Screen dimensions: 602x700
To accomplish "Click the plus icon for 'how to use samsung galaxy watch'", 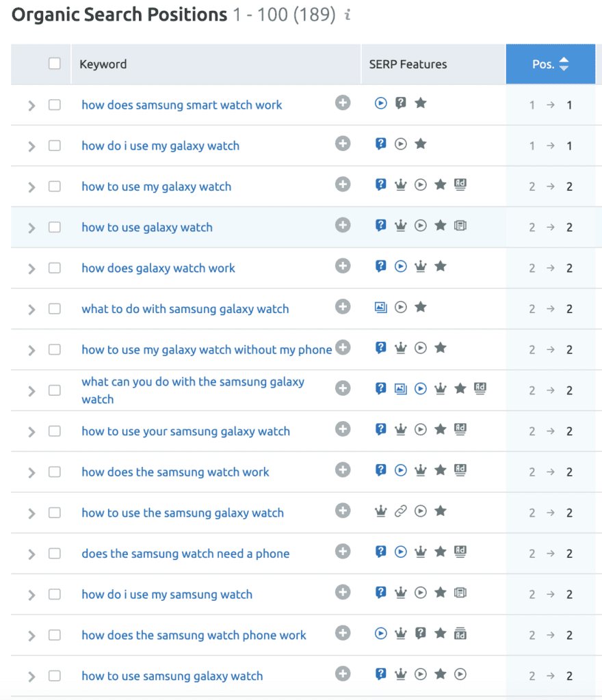I will pyautogui.click(x=343, y=673).
